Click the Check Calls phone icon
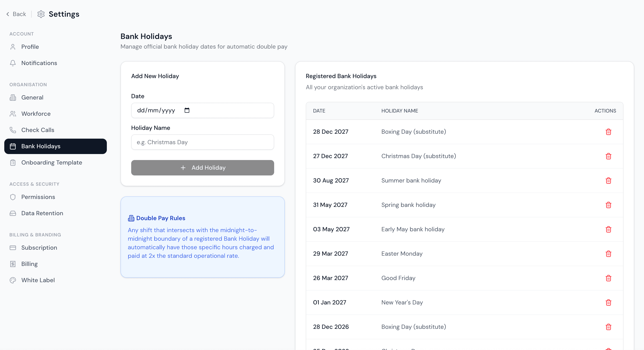 point(13,130)
